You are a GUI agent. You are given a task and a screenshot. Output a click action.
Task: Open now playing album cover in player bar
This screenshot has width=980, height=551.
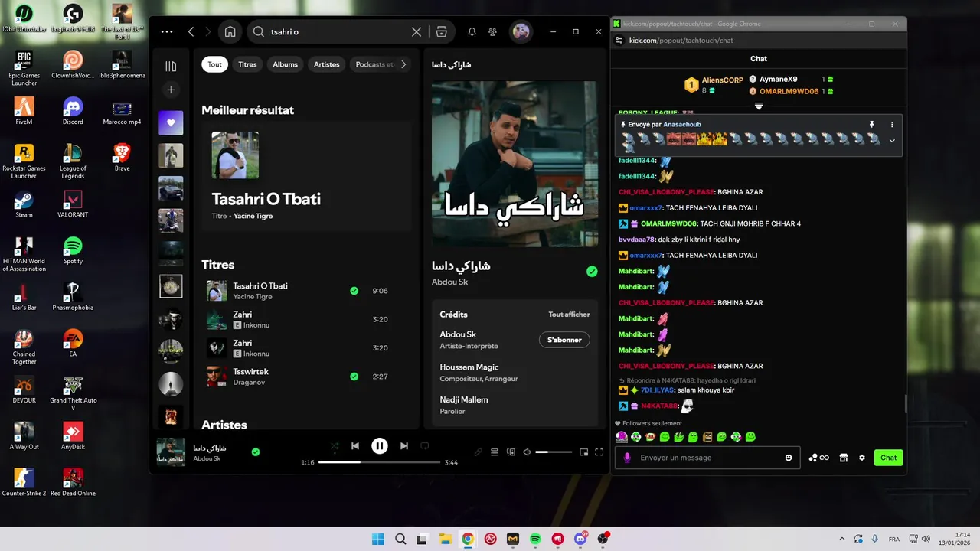click(171, 452)
